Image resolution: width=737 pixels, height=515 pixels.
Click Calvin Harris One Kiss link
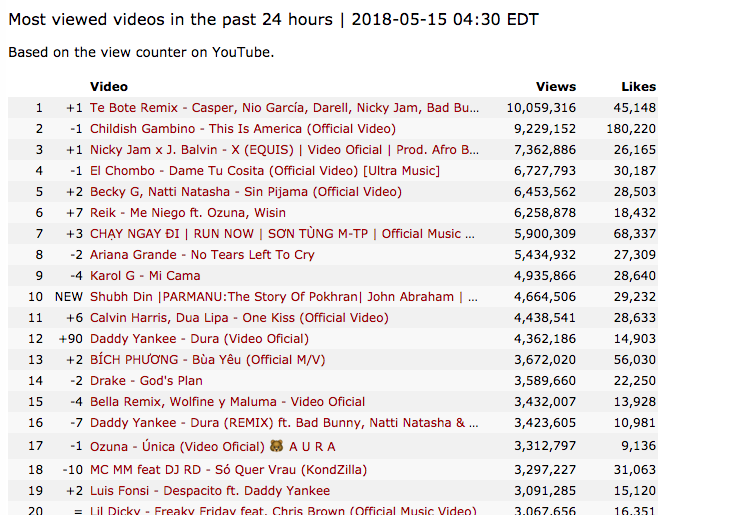point(239,318)
